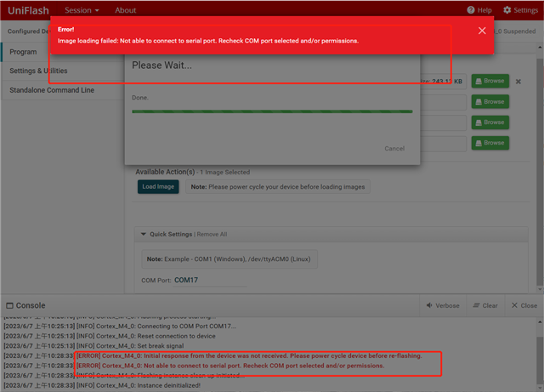Collapse the Quick Settings section arrow
The image size is (544, 392).
point(144,234)
